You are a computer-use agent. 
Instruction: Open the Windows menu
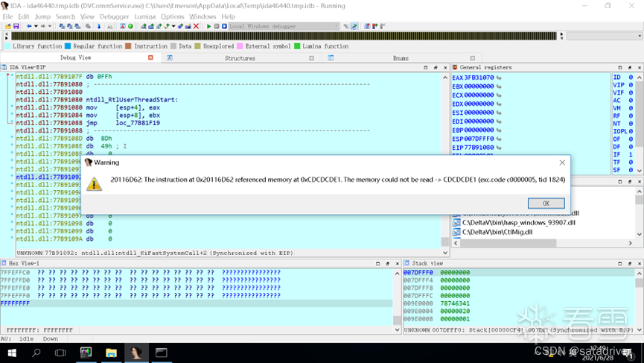(203, 16)
